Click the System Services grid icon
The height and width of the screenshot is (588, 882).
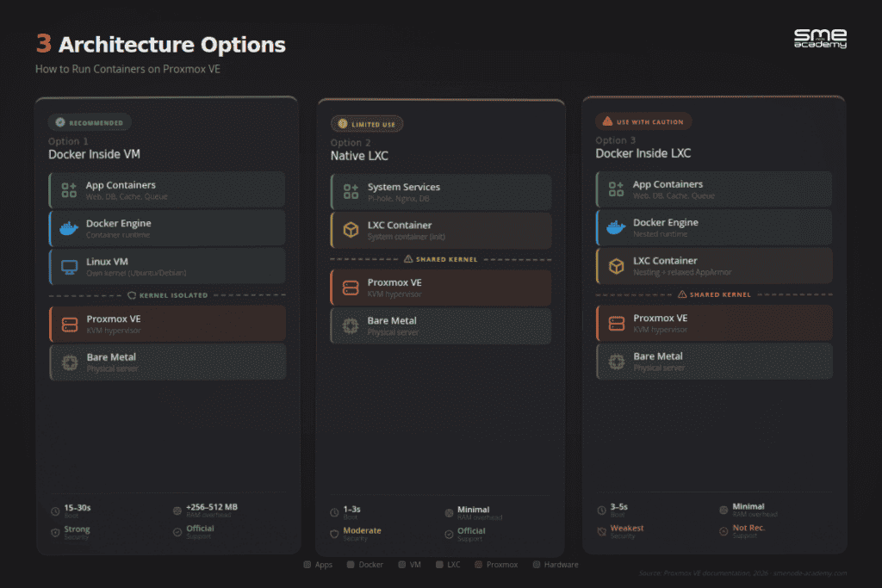[351, 192]
